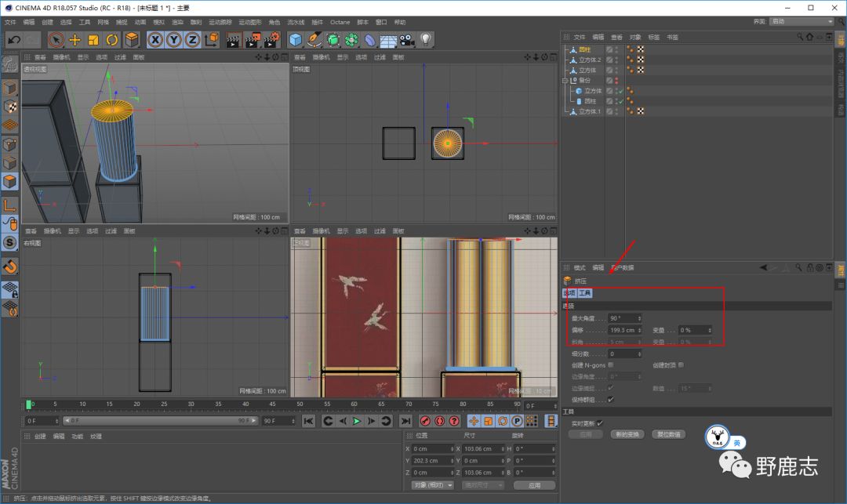Open the 模拟 menu in the menu bar
847x504 pixels.
pyautogui.click(x=159, y=22)
